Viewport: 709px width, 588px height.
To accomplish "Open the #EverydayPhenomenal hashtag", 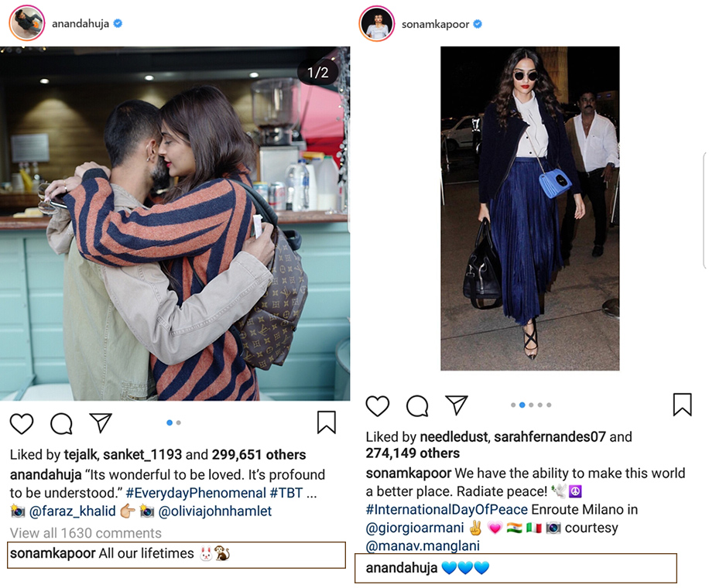I will 196,493.
